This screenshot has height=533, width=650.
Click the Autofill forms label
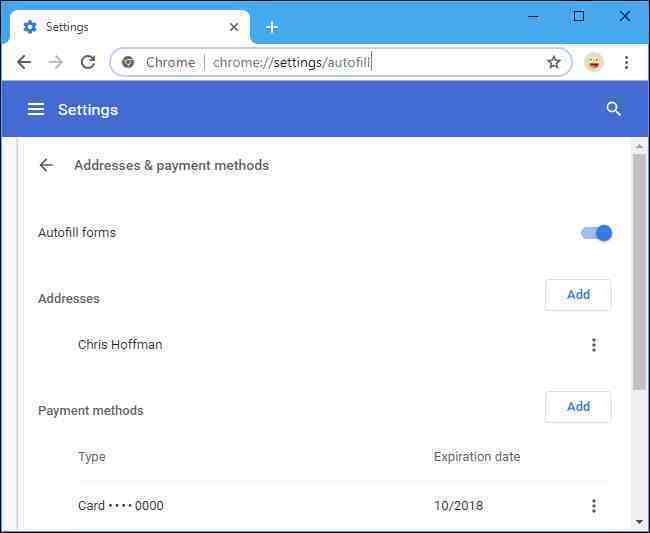coord(77,233)
